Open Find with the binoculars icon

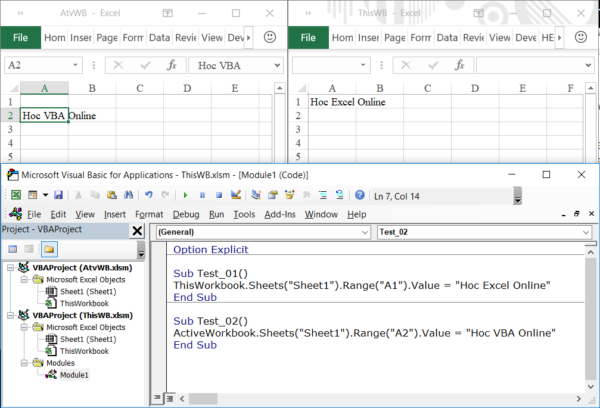[129, 195]
